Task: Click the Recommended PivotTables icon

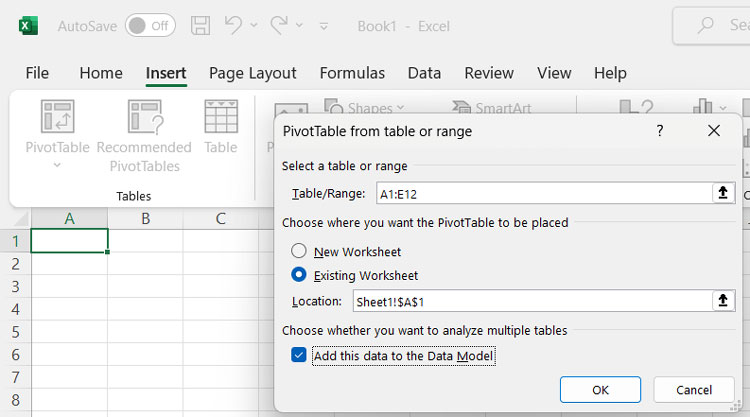Action: click(144, 117)
